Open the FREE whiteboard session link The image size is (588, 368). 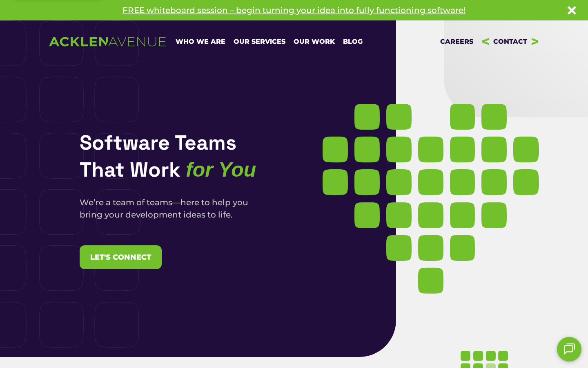(x=294, y=10)
